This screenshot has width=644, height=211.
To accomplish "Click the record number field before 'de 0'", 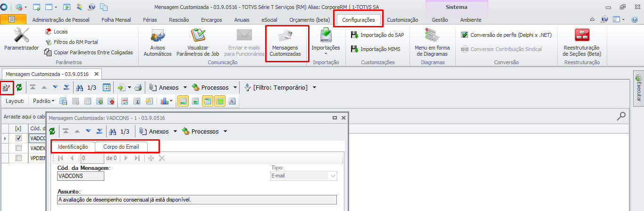I will [92, 158].
